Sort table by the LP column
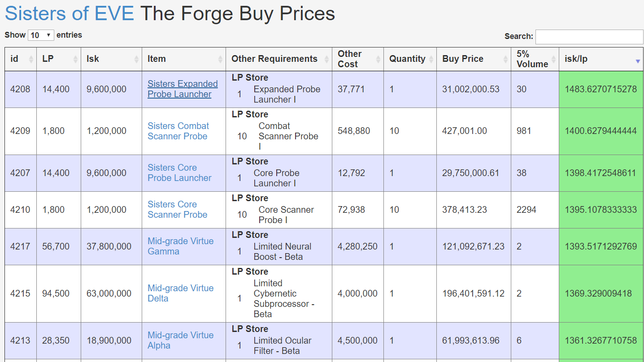This screenshot has height=362, width=644. click(x=59, y=59)
